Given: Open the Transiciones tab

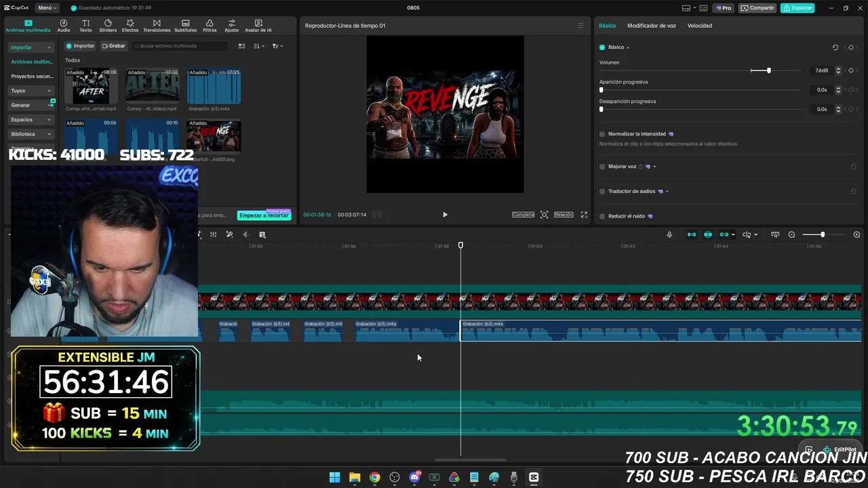Looking at the screenshot, I should click(157, 26).
